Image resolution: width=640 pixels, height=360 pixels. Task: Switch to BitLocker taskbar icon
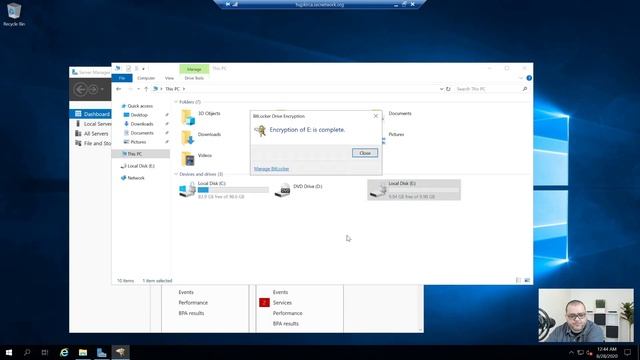pos(120,352)
